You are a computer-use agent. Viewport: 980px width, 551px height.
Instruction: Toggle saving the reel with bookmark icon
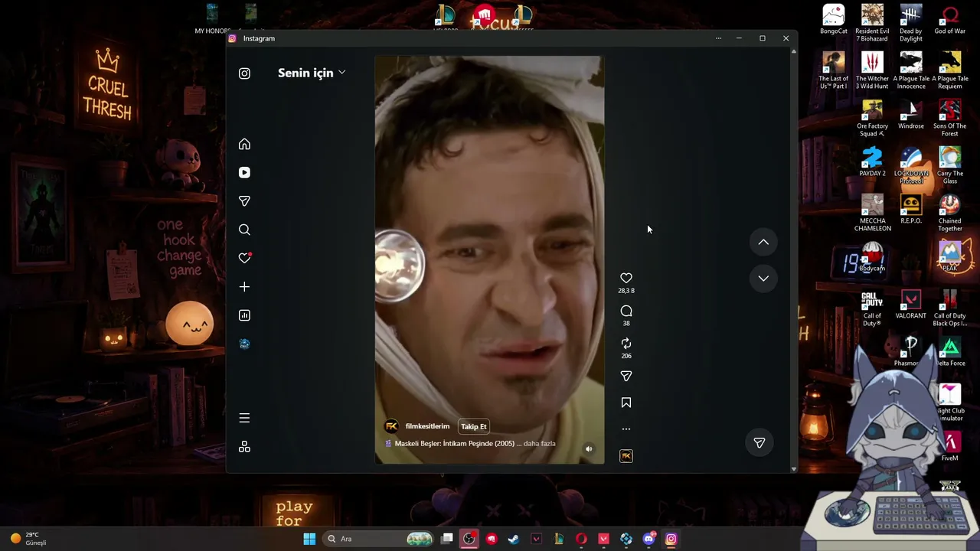626,403
